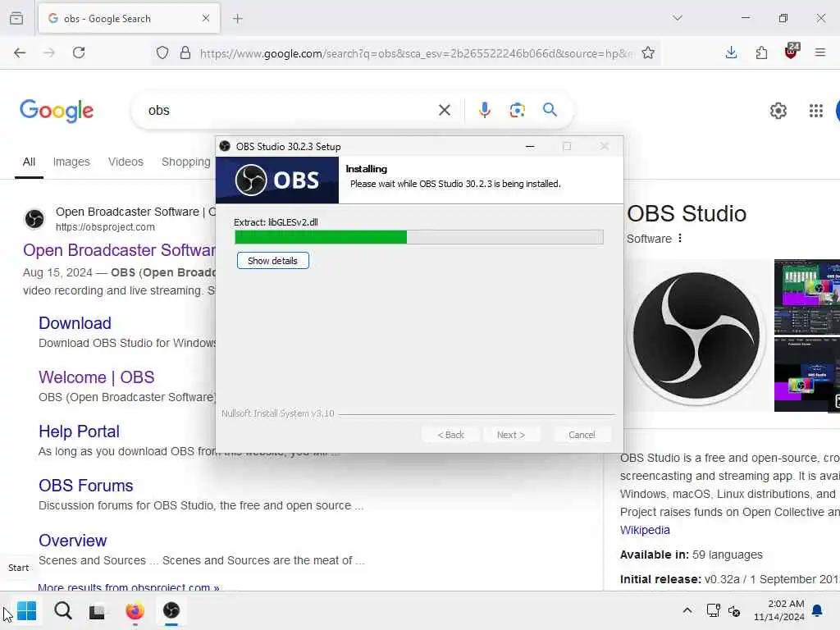
Task: Click the uBlock Origin extension icon
Action: click(x=792, y=52)
